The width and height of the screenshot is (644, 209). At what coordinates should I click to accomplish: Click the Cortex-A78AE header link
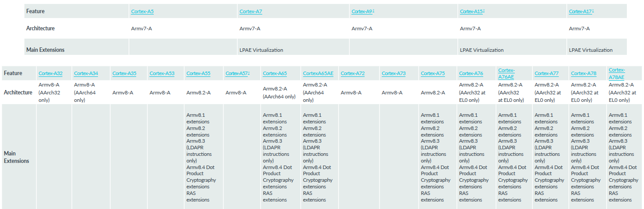[x=617, y=73]
